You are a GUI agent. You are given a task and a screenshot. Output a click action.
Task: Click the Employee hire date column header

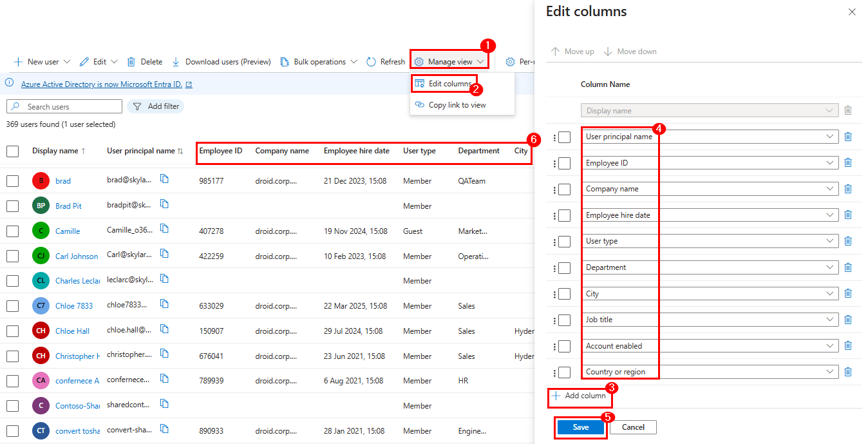(356, 151)
